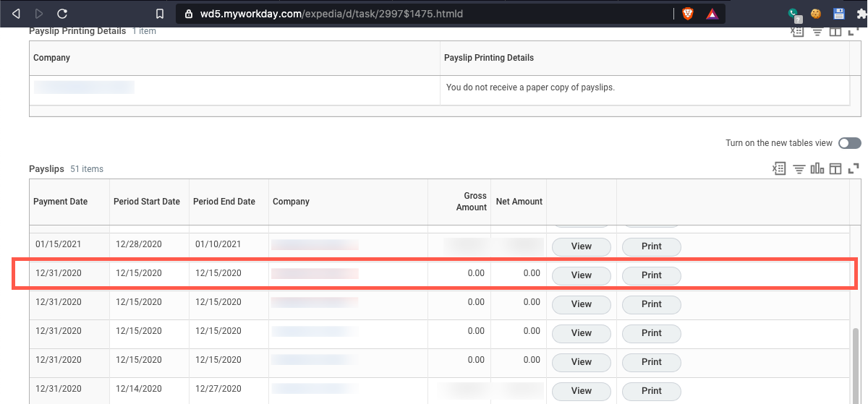Screen dimensions: 868x404
Task: View the 01/15/2021 payslip
Action: pyautogui.click(x=582, y=246)
